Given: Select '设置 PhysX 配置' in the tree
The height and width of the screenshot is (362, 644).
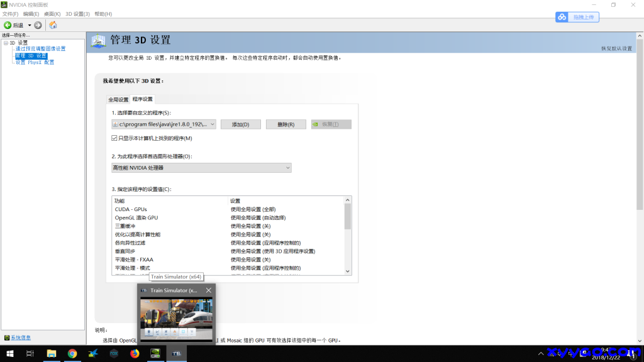Looking at the screenshot, I should [35, 62].
